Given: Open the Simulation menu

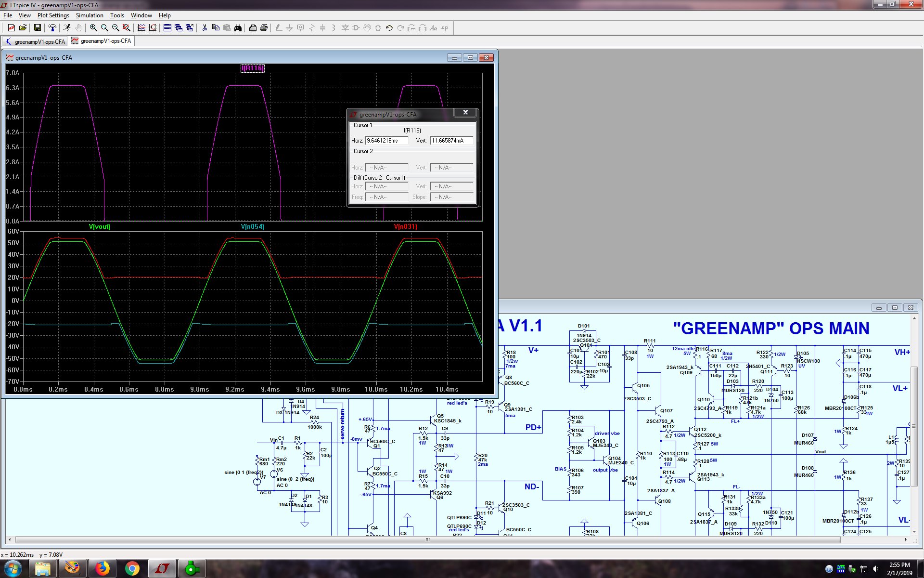Looking at the screenshot, I should click(x=90, y=15).
